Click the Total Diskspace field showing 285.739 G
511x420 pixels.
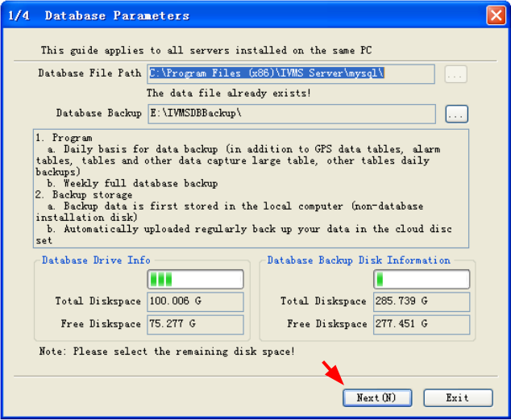pos(422,301)
